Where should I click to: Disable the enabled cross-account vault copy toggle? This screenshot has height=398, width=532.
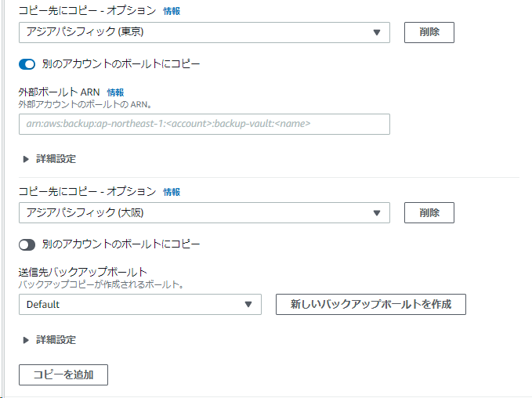[x=27, y=63]
